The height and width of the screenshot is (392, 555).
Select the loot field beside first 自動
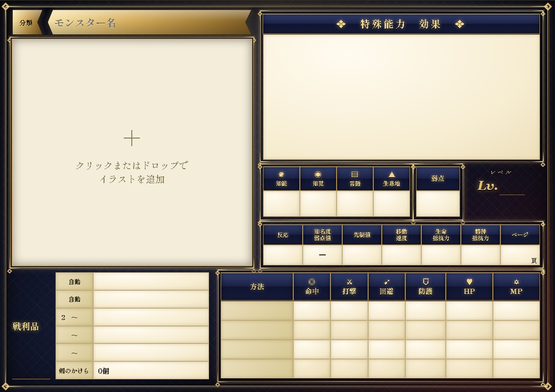[x=151, y=281]
